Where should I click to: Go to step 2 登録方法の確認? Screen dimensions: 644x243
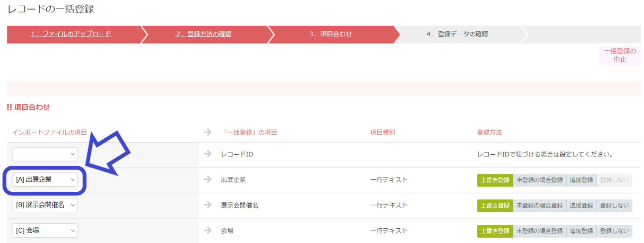tap(203, 34)
